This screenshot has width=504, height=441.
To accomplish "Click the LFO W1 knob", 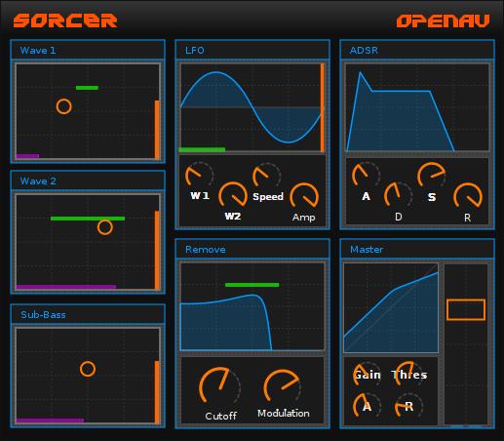I will click(199, 176).
